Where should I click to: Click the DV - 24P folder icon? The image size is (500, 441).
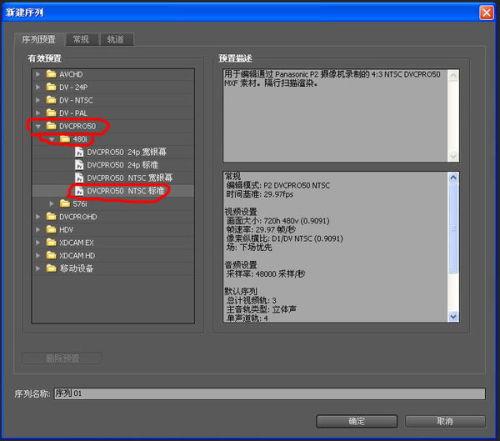(x=51, y=87)
